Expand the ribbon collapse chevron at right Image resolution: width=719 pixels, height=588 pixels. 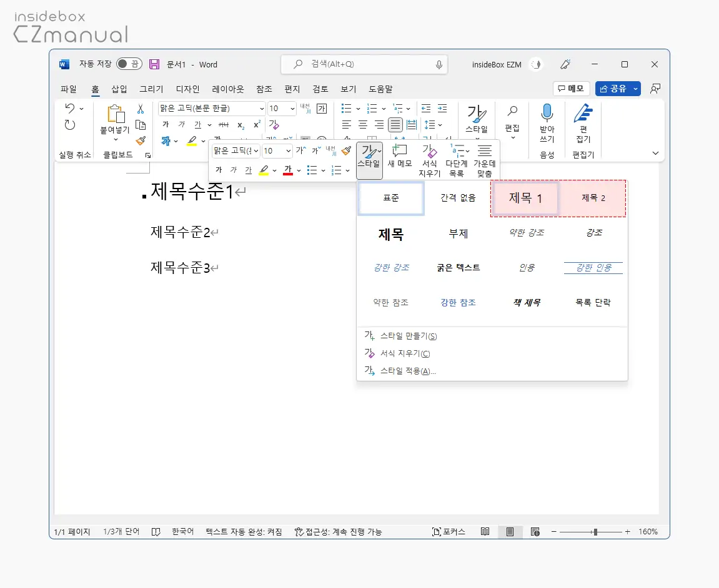pos(655,153)
